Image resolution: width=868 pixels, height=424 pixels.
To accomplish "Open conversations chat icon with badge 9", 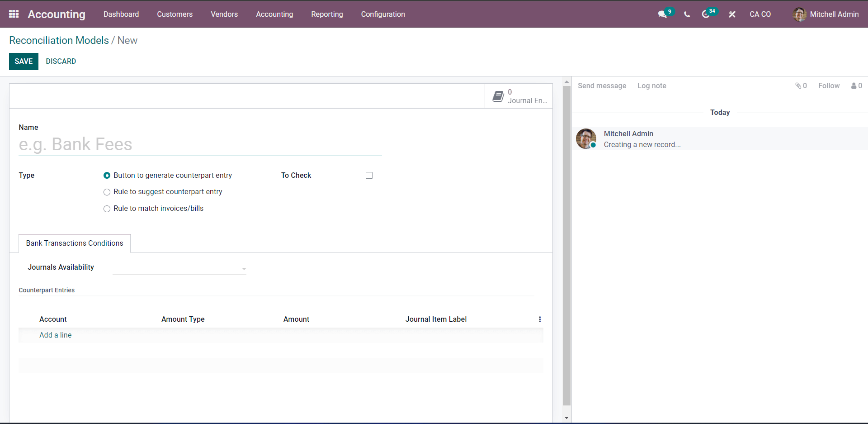I will tap(663, 14).
